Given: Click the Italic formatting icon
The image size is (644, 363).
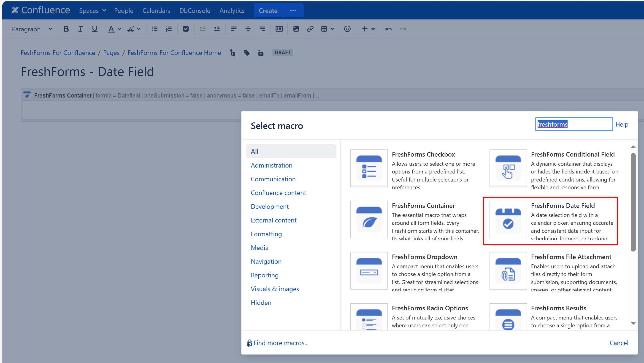Looking at the screenshot, I should [x=80, y=29].
